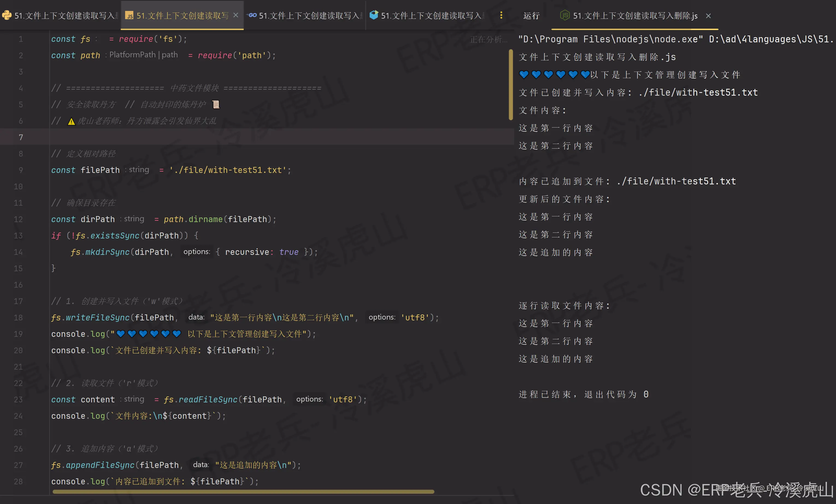The image size is (836, 504).
Task: Click line number 13 in the gutter
Action: tap(18, 236)
